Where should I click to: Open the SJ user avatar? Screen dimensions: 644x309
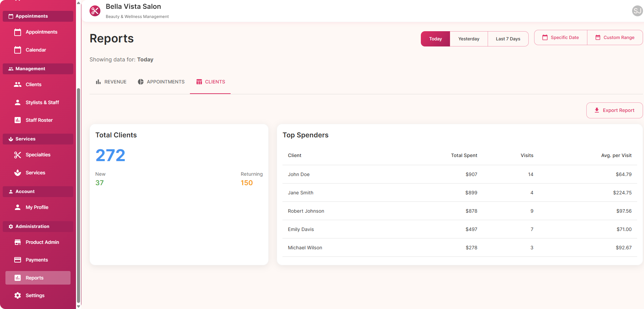coord(637,11)
